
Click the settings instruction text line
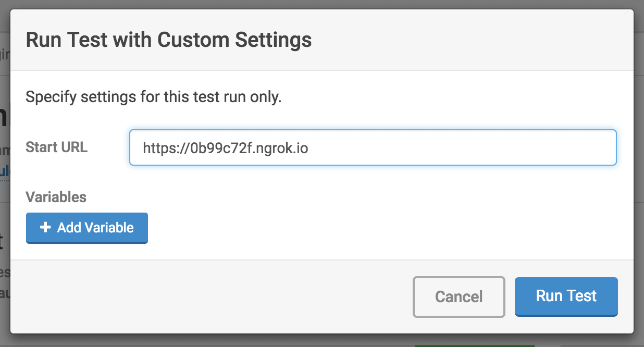point(153,97)
